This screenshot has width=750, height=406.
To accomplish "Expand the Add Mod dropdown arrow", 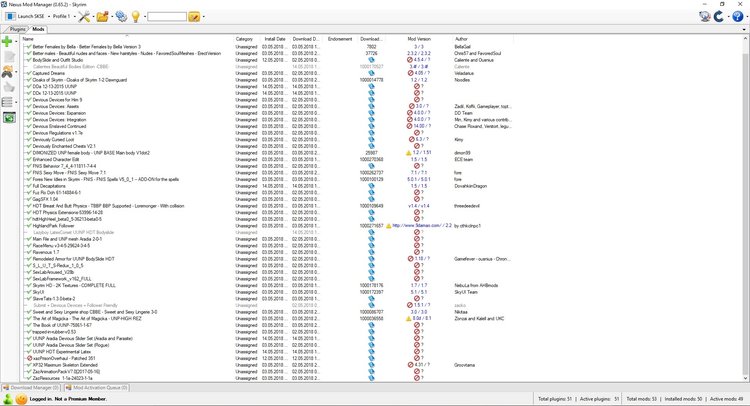I will pyautogui.click(x=16, y=42).
